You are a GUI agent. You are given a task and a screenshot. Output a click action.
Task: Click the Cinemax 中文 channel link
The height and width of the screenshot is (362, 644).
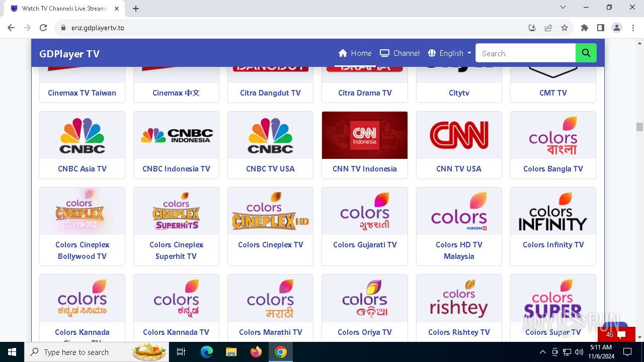coord(176,93)
